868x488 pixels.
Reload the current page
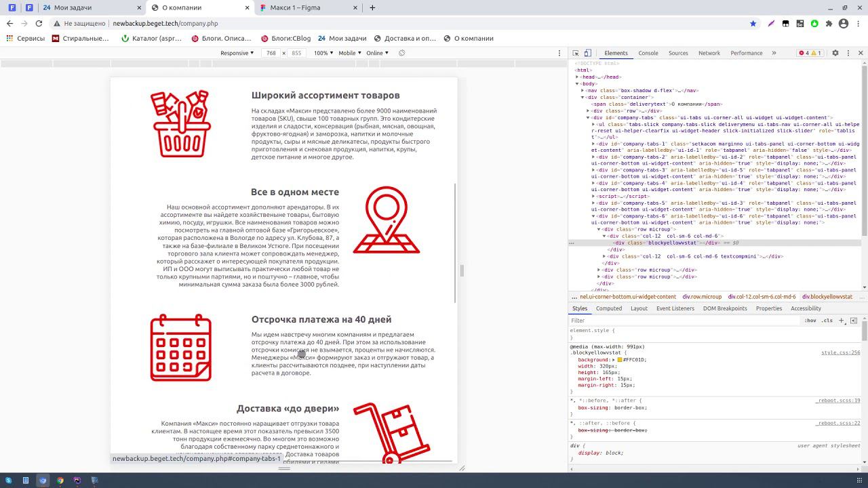(x=39, y=23)
